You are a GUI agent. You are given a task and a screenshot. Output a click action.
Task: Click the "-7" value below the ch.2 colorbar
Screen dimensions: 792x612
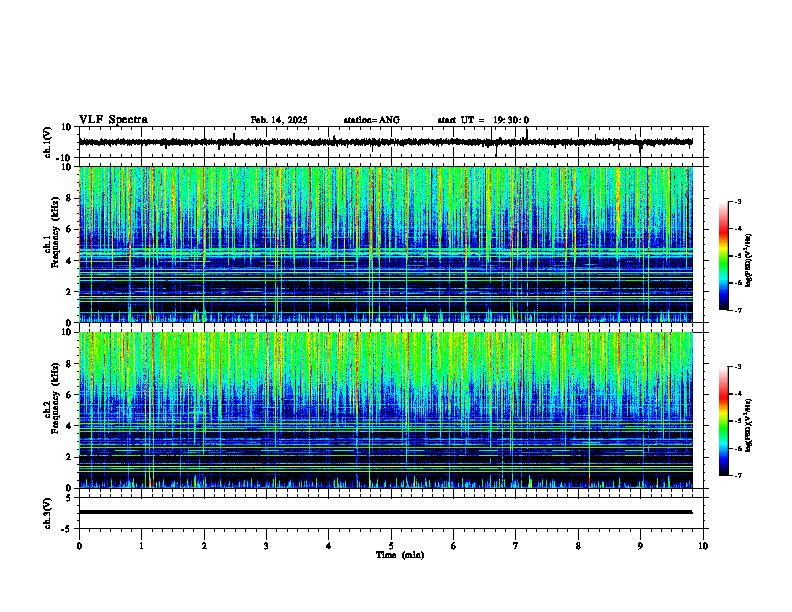click(737, 475)
